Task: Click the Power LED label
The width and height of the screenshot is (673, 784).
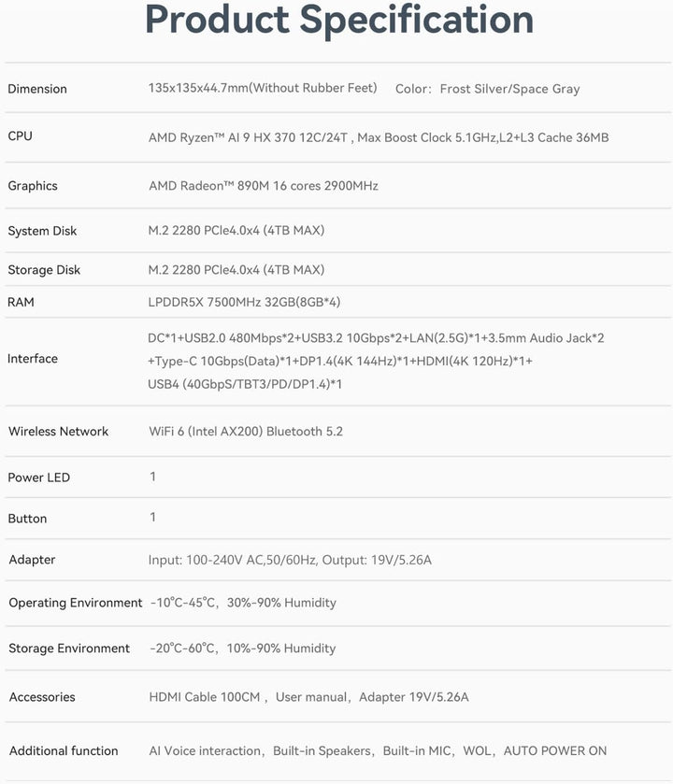Action: coord(38,478)
